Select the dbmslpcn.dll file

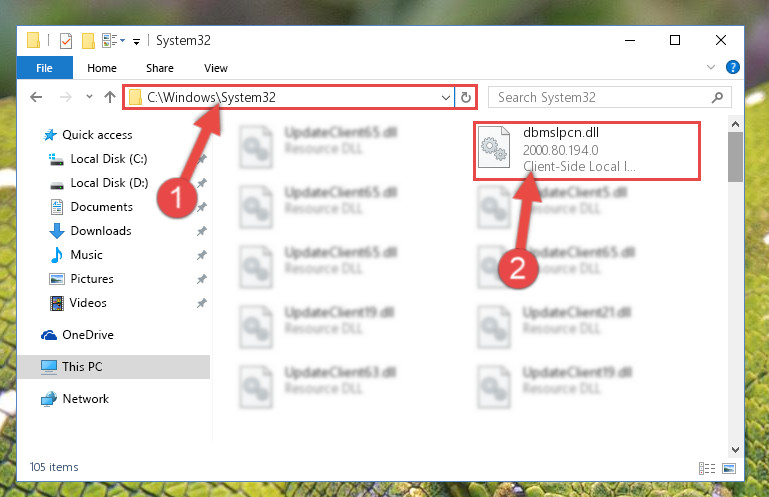587,151
